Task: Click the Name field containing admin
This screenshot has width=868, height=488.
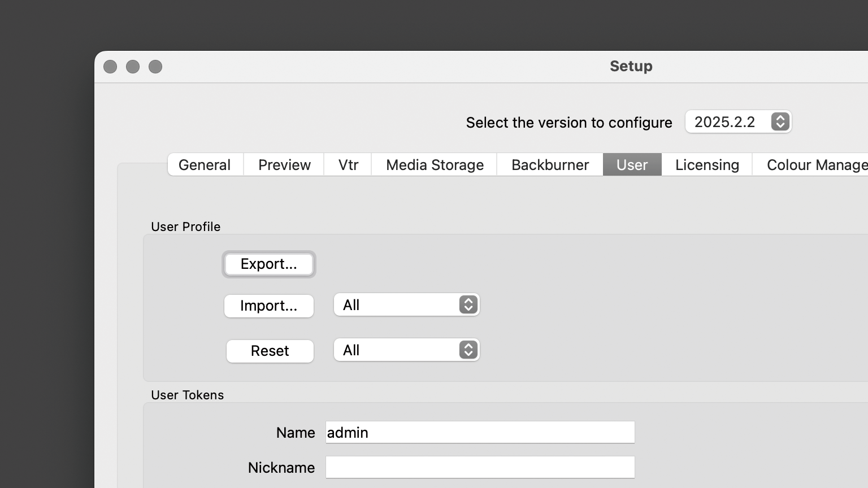Action: 480,432
